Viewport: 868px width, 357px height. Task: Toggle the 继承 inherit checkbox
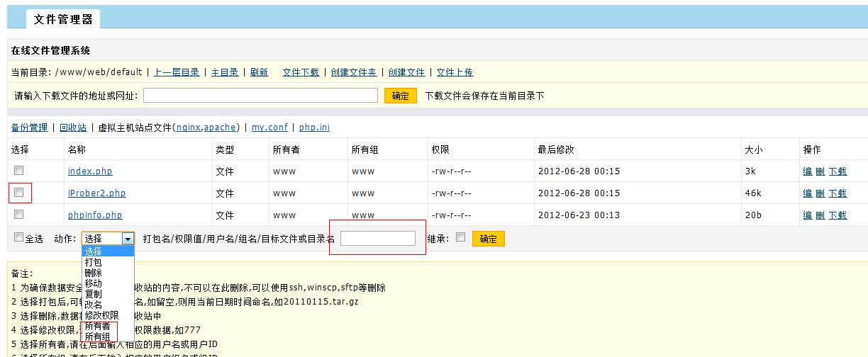[460, 238]
